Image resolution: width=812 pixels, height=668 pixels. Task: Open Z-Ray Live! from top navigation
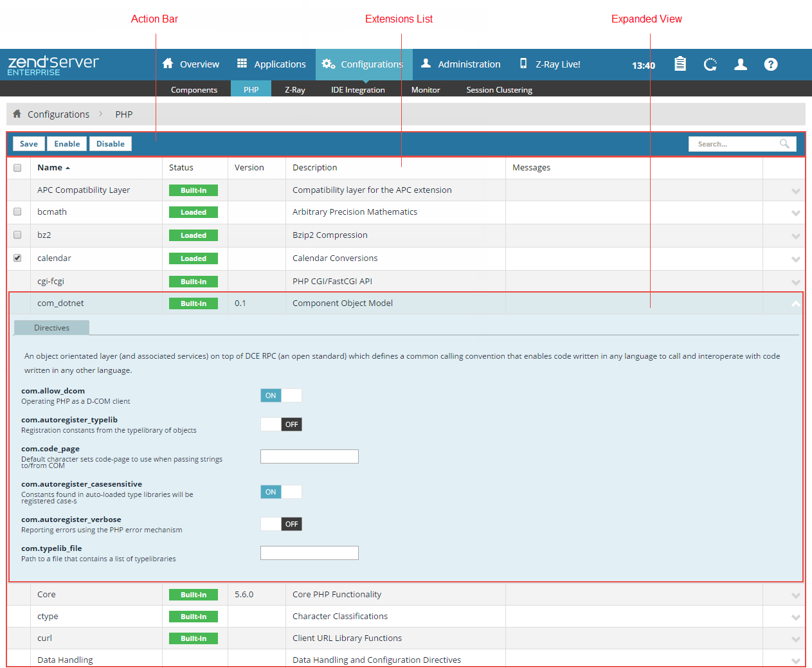pyautogui.click(x=550, y=64)
